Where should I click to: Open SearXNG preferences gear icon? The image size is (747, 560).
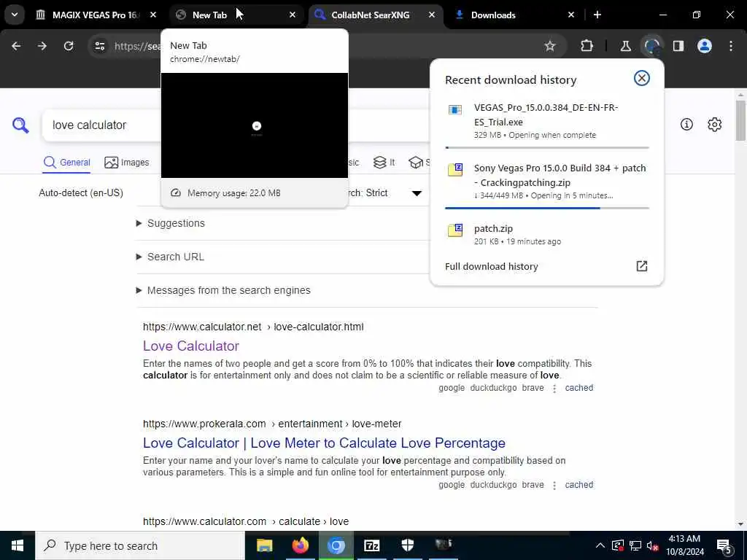(x=715, y=124)
